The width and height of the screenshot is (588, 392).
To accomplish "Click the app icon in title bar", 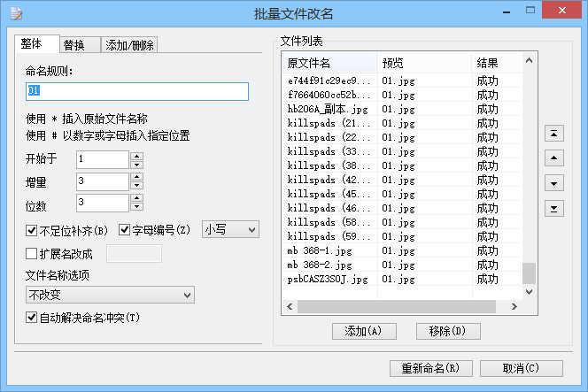I will pos(15,13).
